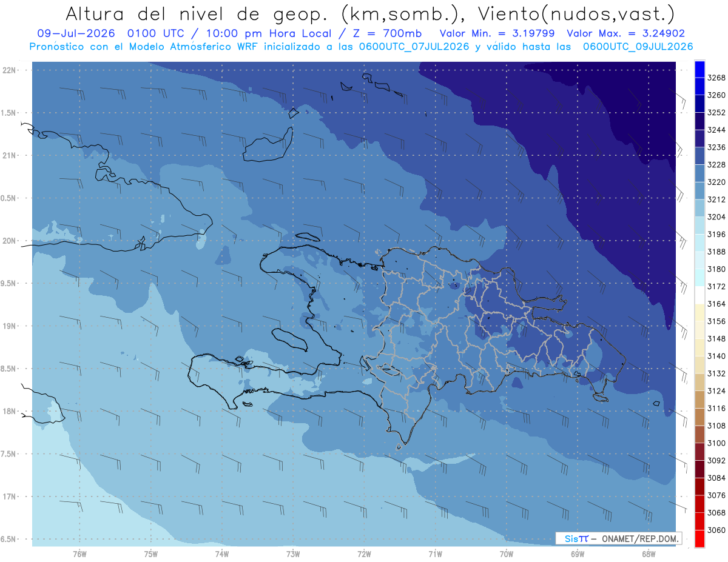728x562 pixels.
Task: Click the '74W' longitude label
Action: [222, 554]
